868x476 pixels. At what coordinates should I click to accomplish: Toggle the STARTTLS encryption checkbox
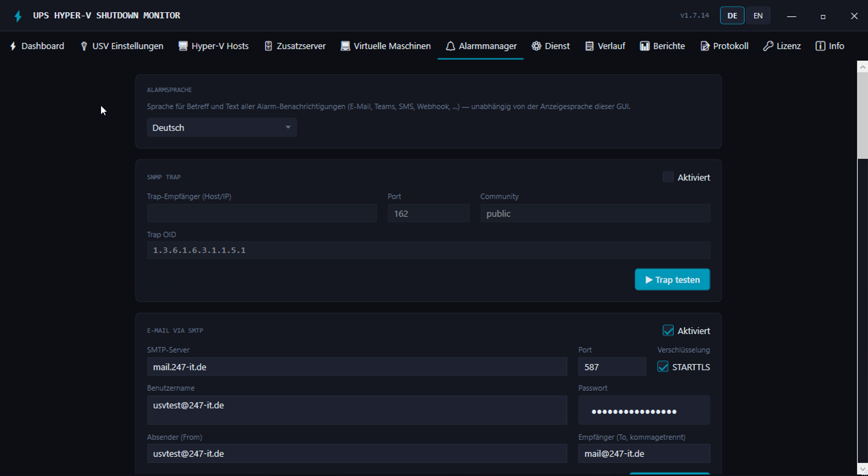(663, 367)
